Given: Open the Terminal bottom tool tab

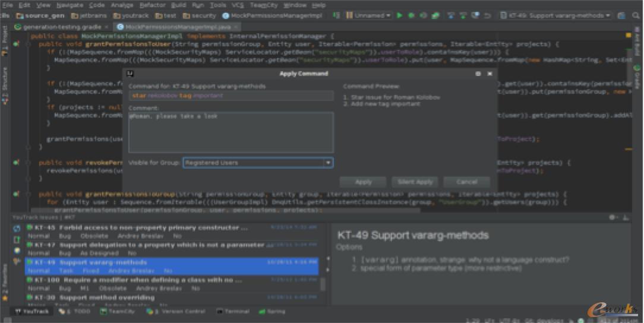Looking at the screenshot, I should coord(232,312).
